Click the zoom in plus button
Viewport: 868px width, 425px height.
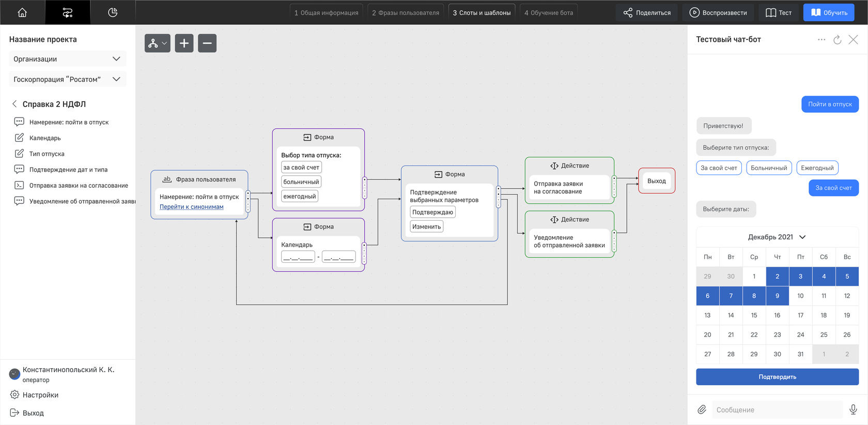pos(184,43)
